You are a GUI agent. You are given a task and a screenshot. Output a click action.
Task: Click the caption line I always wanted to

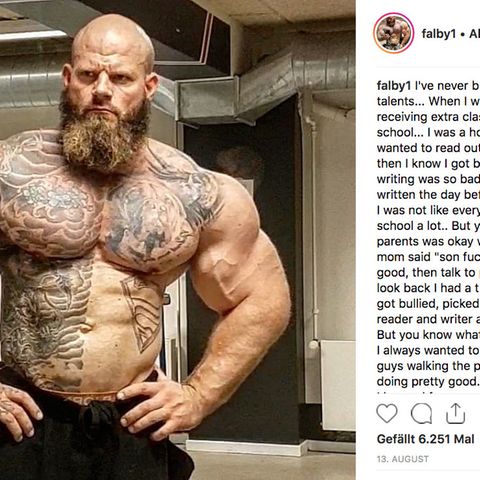(x=428, y=350)
